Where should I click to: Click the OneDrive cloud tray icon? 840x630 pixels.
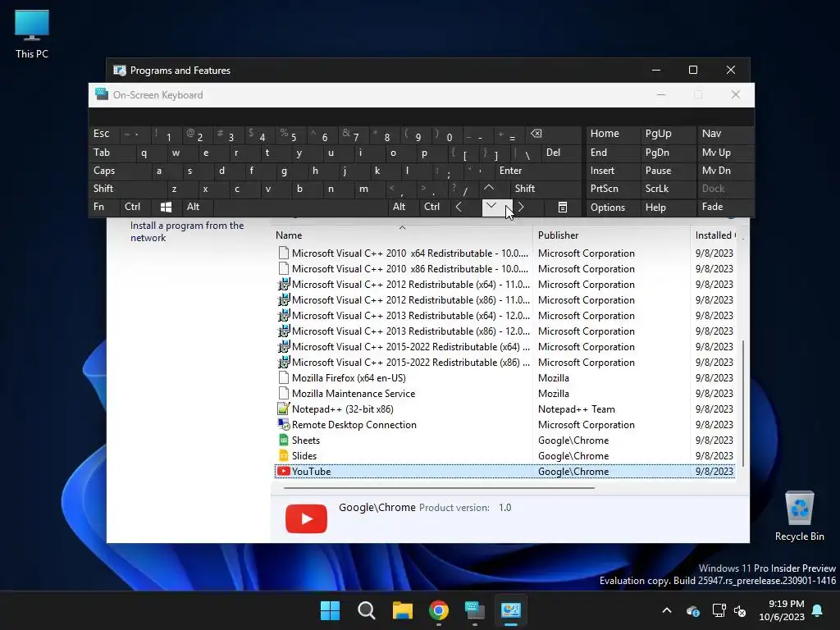coord(693,610)
